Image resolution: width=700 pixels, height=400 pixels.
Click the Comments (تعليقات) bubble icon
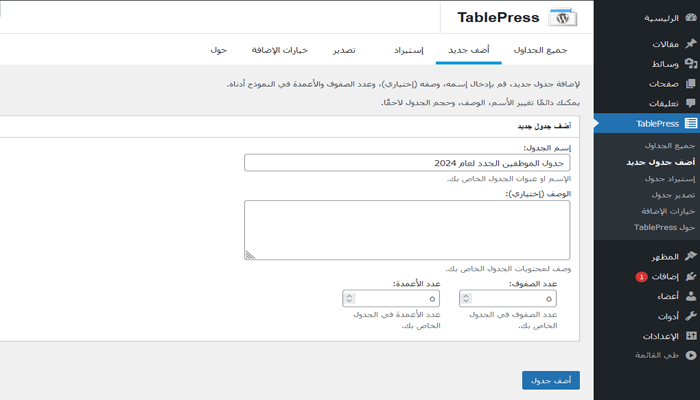691,103
